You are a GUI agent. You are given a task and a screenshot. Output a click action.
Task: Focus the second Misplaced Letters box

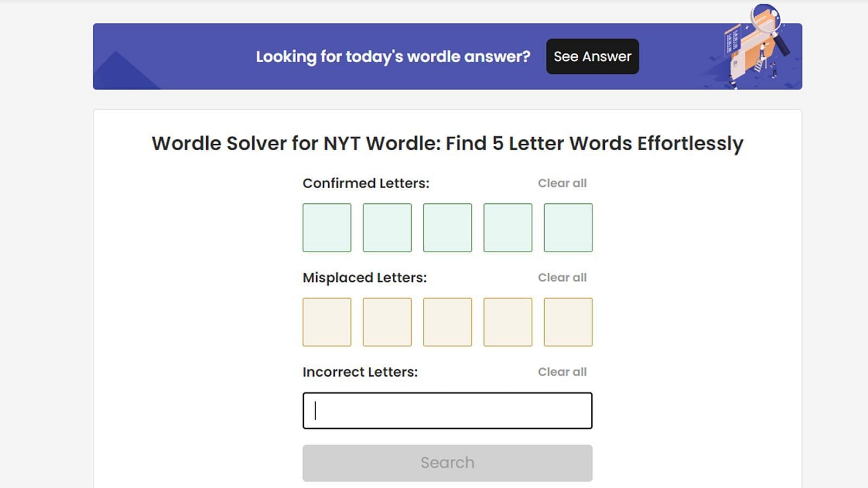click(x=387, y=322)
